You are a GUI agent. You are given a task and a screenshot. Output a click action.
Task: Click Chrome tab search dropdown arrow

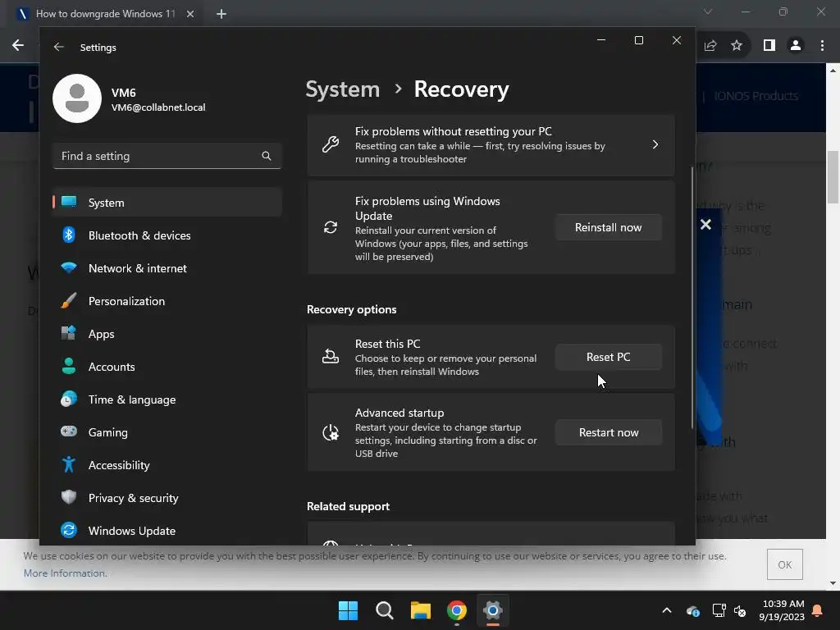708,11
